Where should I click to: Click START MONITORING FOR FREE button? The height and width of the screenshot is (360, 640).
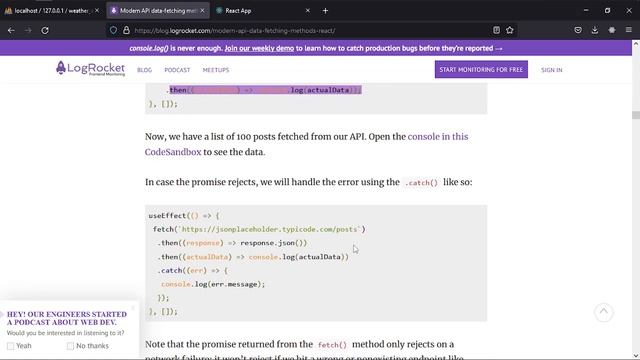481,70
